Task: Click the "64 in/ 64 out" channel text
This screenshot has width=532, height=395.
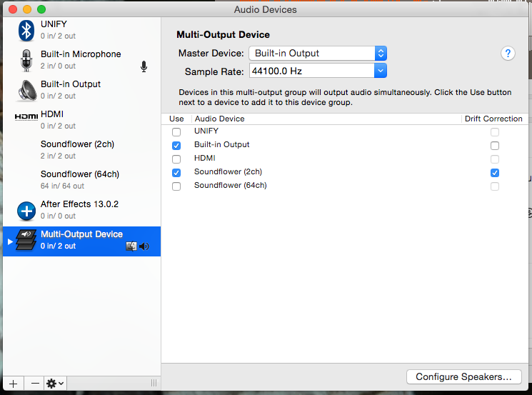Action: [62, 186]
